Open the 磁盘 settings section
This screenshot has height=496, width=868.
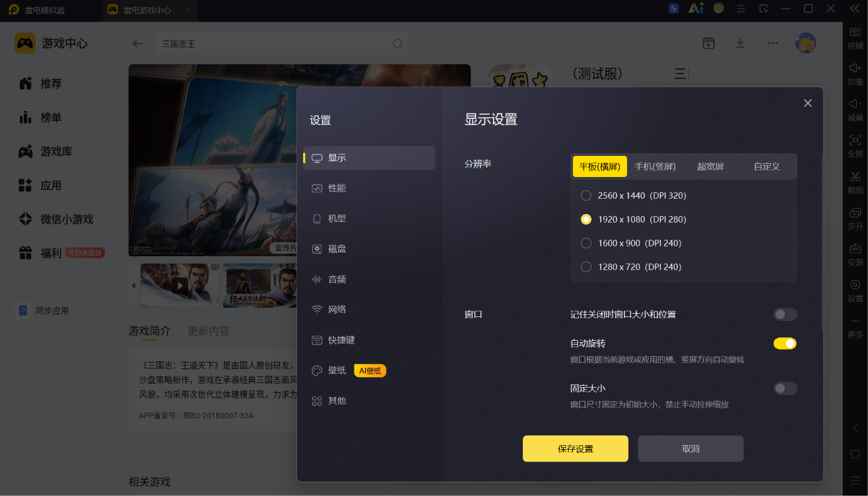[x=369, y=249]
